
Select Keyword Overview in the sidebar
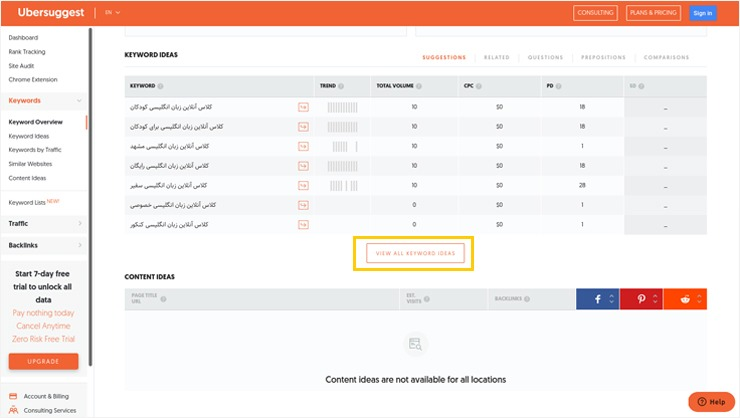(x=35, y=122)
